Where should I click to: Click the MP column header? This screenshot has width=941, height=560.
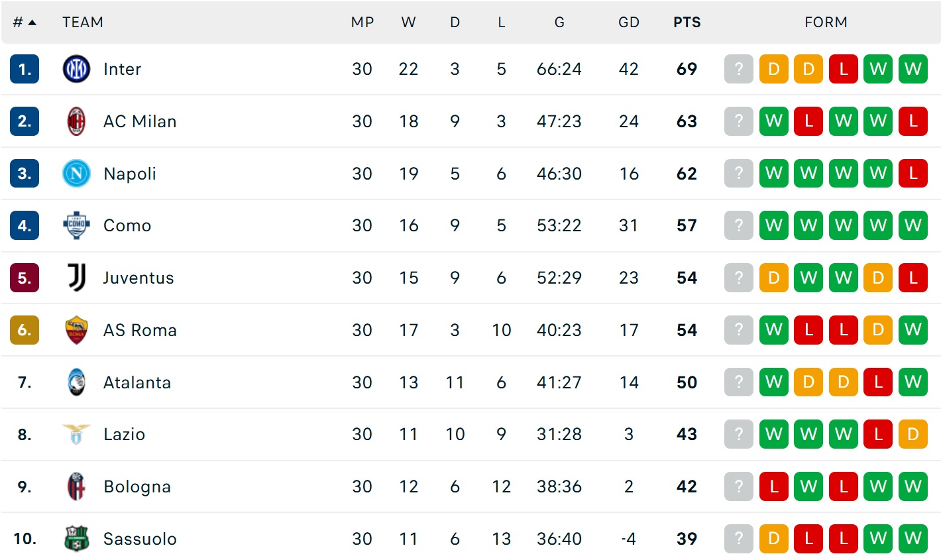click(362, 23)
